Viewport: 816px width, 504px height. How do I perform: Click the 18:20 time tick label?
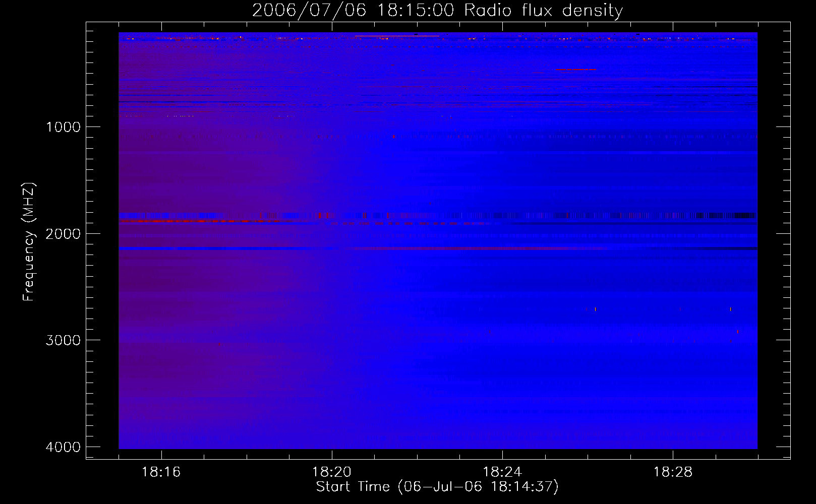[x=331, y=472]
